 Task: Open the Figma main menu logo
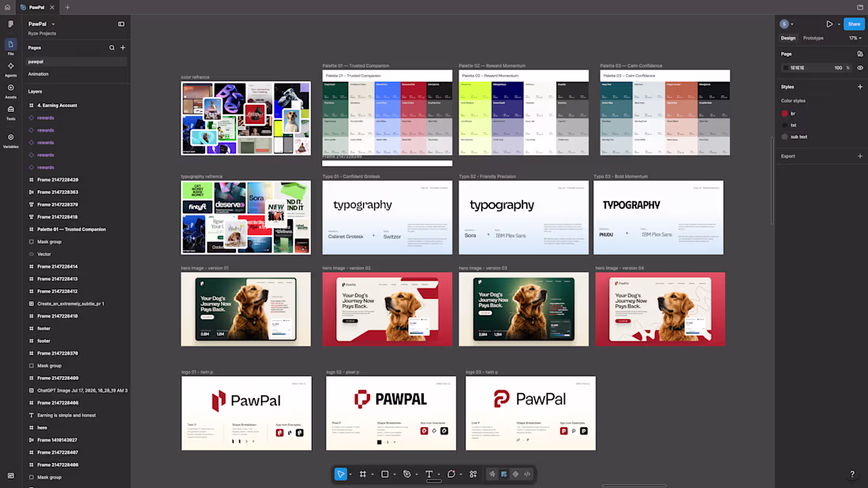[10, 24]
